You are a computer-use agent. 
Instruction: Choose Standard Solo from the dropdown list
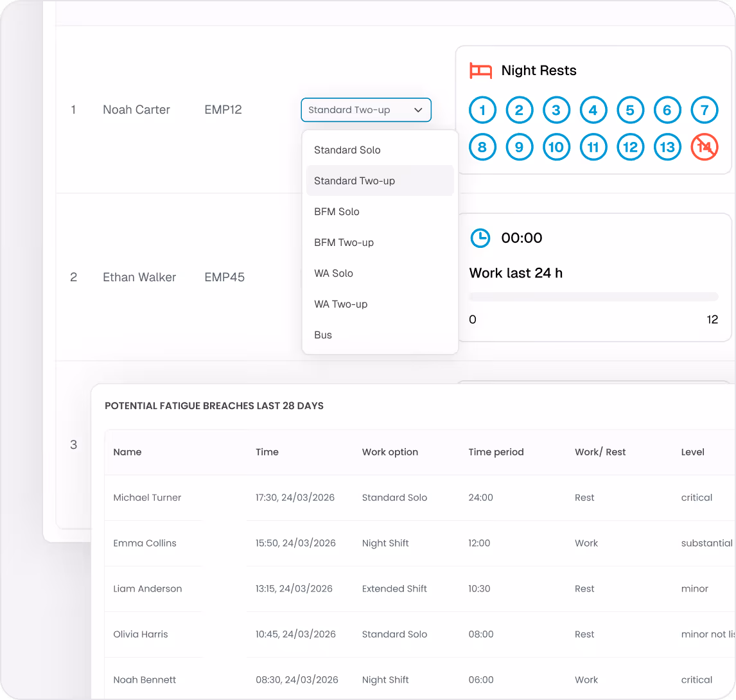[380, 150]
